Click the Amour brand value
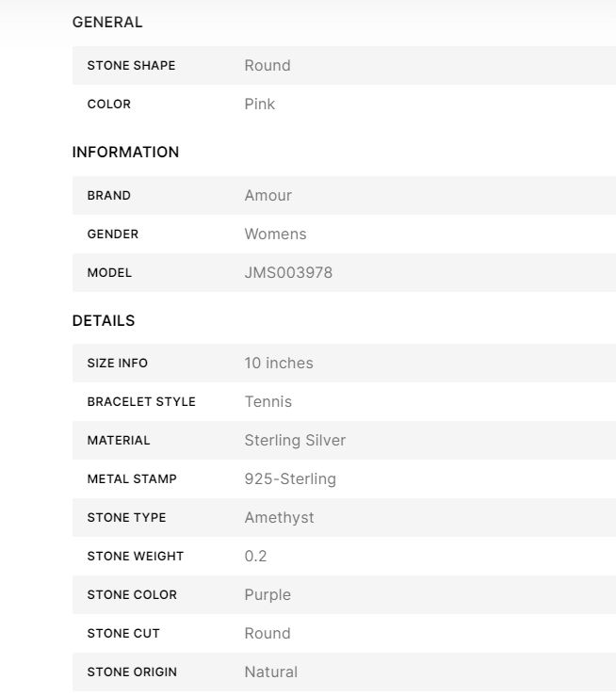The image size is (616, 696). click(268, 196)
